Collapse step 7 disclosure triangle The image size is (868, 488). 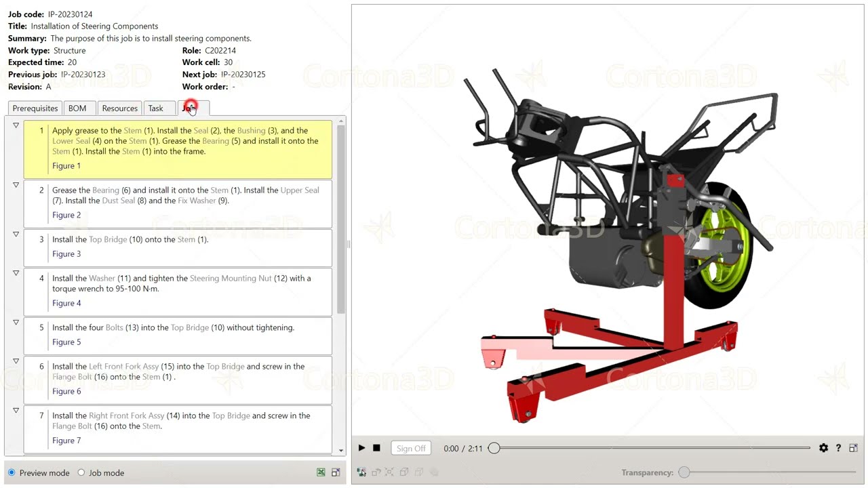(x=16, y=411)
